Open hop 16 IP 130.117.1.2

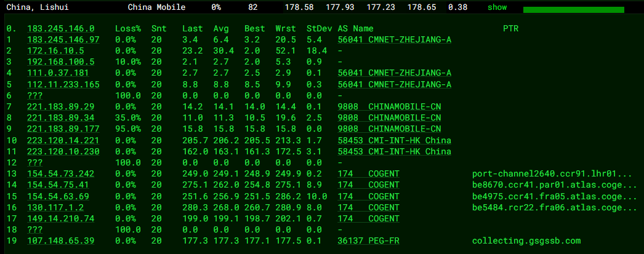[x=55, y=208]
